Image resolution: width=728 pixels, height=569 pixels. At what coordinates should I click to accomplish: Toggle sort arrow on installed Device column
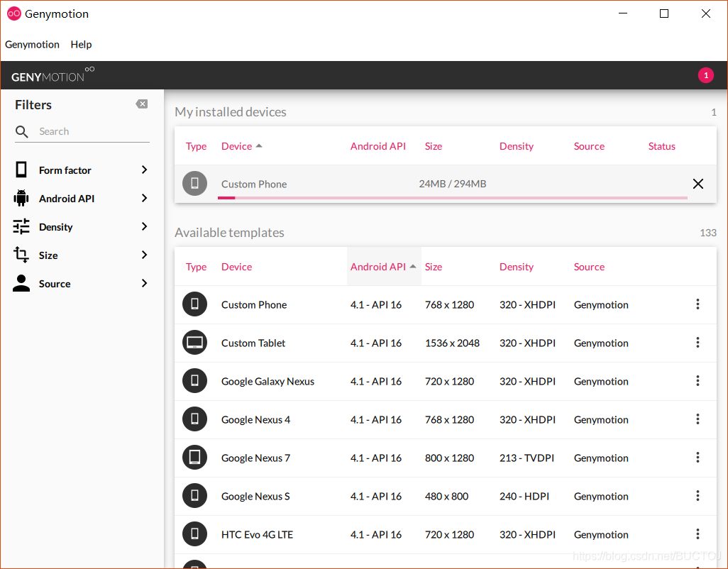coord(259,145)
